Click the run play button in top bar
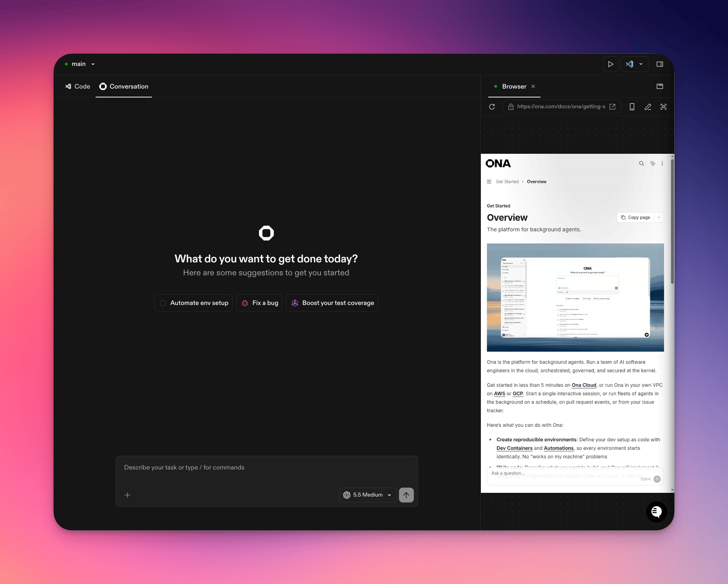Screen dimensions: 728x584 pyautogui.click(x=610, y=64)
